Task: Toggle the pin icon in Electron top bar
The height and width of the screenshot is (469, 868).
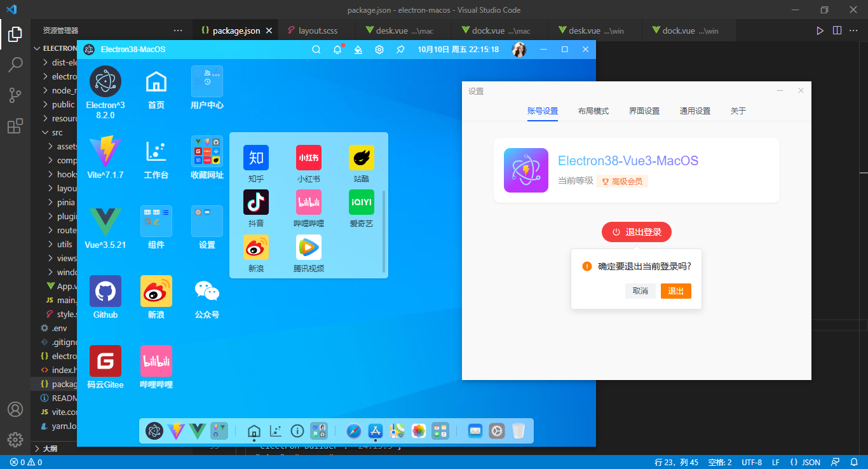Action: (400, 50)
